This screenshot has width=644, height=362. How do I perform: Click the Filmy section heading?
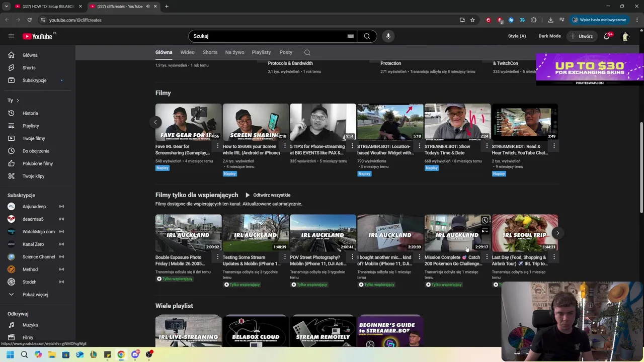coord(163,93)
